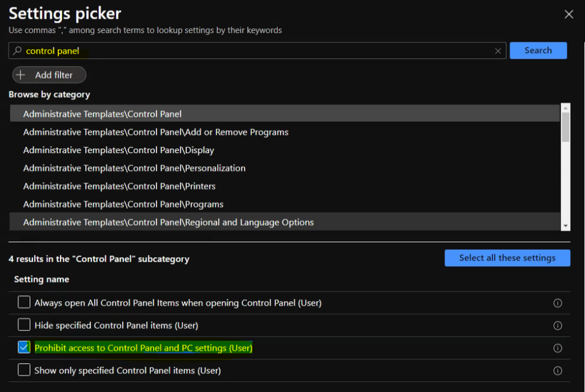
Task: Click Select all these settings button
Action: [x=507, y=258]
